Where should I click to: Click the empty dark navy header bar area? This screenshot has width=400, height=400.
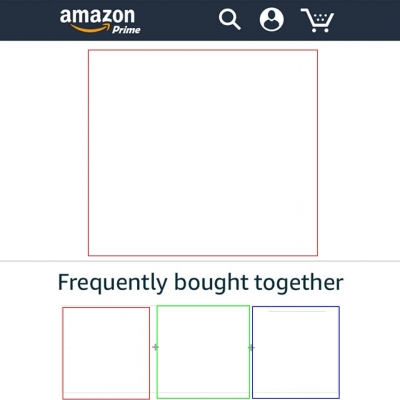point(180,20)
